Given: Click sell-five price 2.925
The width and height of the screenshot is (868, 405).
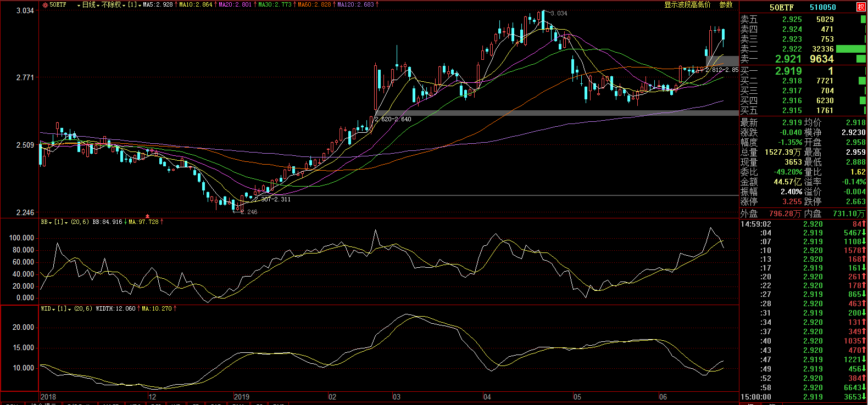Looking at the screenshot, I should tap(792, 19).
